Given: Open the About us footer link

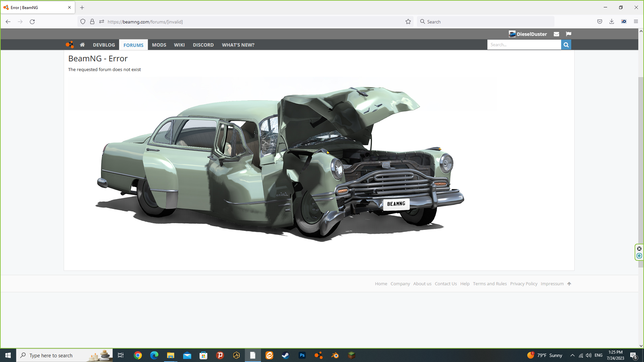Looking at the screenshot, I should pos(422,284).
